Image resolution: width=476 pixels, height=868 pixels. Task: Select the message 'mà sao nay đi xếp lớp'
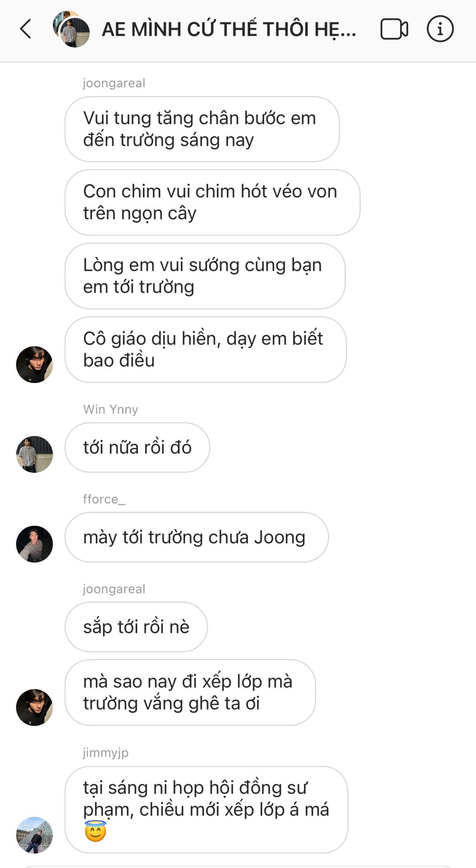[190, 692]
